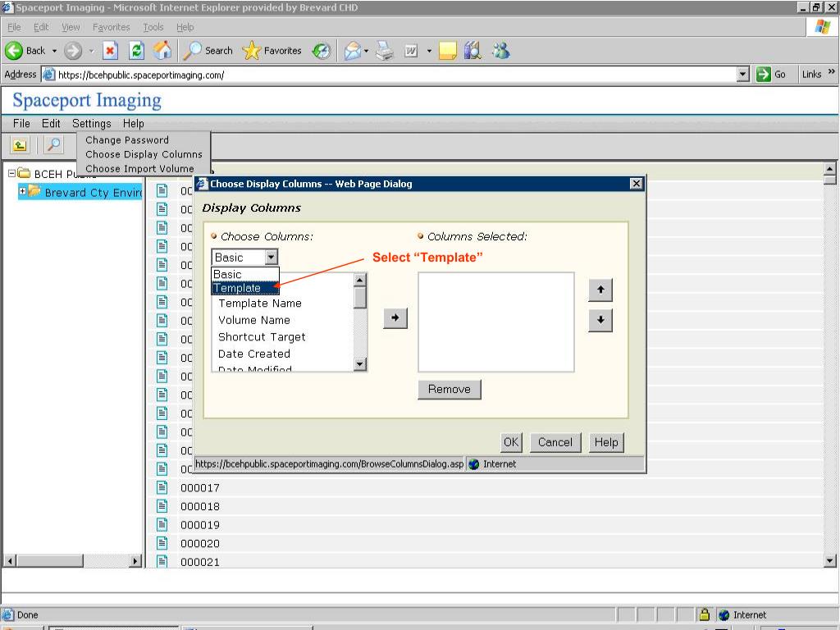Confirm the dialog with OK
Image resolution: width=840 pixels, height=630 pixels.
[x=511, y=442]
